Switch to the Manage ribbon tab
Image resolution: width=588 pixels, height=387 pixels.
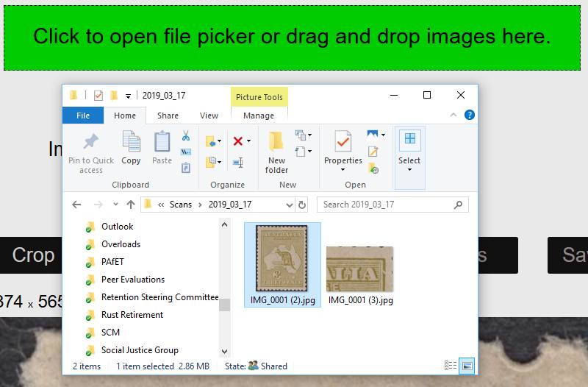259,116
